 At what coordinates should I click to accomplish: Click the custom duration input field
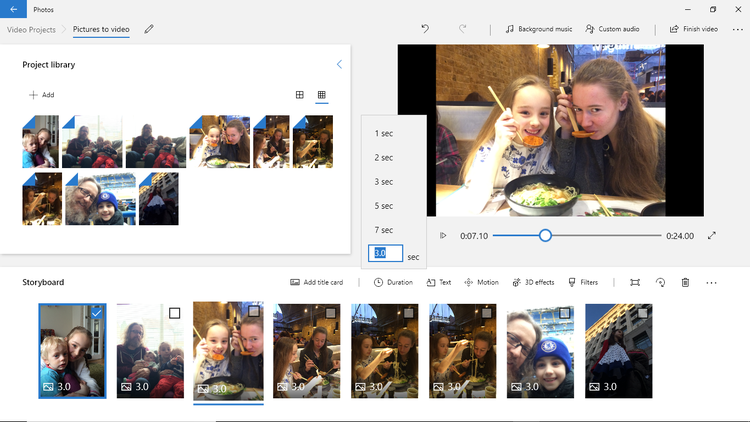(x=385, y=253)
